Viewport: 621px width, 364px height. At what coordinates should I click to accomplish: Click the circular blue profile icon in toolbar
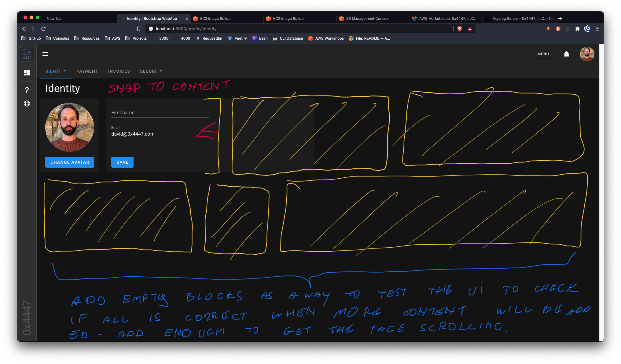click(587, 29)
